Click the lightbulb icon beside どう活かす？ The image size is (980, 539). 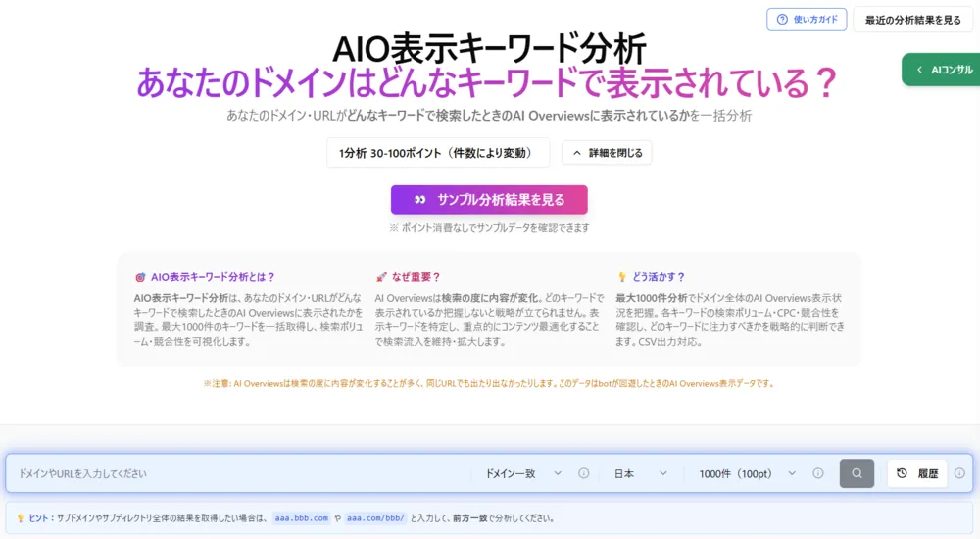click(x=622, y=277)
